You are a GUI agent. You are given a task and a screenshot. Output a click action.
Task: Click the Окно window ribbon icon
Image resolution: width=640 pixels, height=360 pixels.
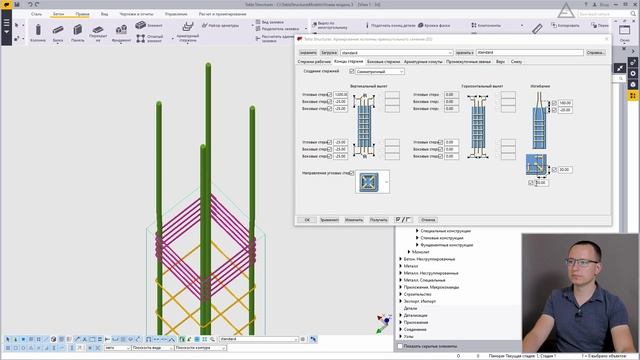(x=624, y=33)
